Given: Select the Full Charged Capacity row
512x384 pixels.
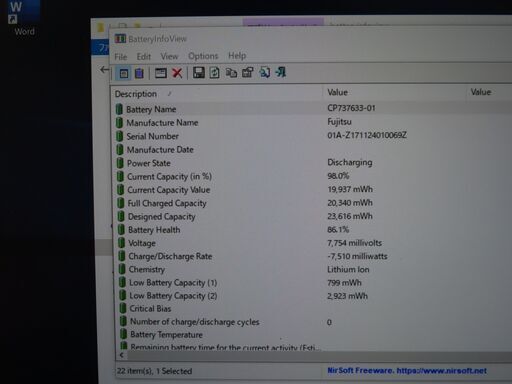Looking at the screenshot, I should coord(312,203).
